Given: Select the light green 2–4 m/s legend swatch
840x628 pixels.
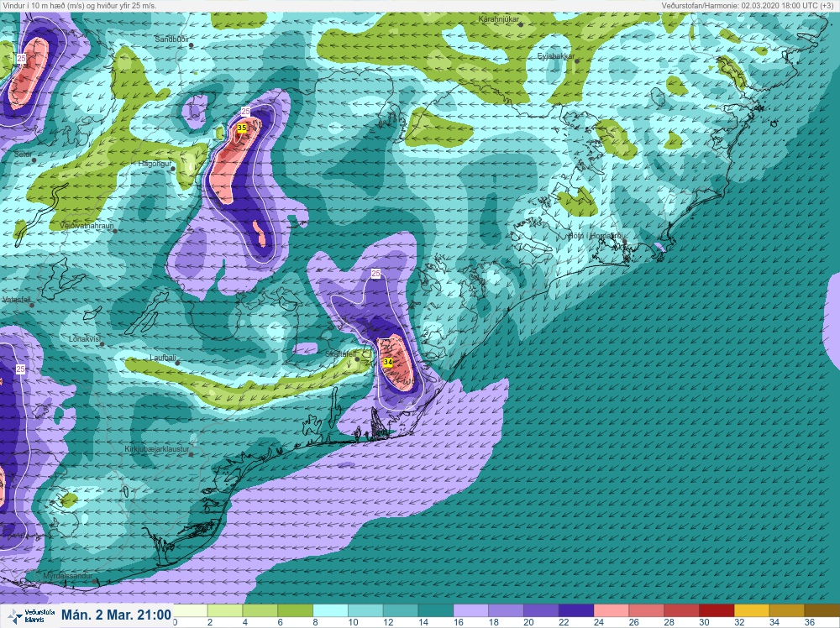Looking at the screenshot, I should (225, 611).
